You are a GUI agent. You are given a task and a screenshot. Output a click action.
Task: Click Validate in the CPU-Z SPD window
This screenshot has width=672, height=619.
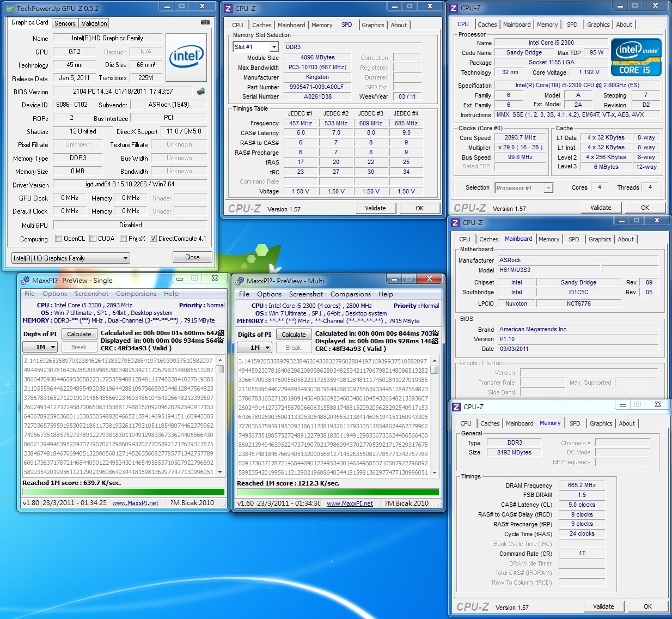375,208
